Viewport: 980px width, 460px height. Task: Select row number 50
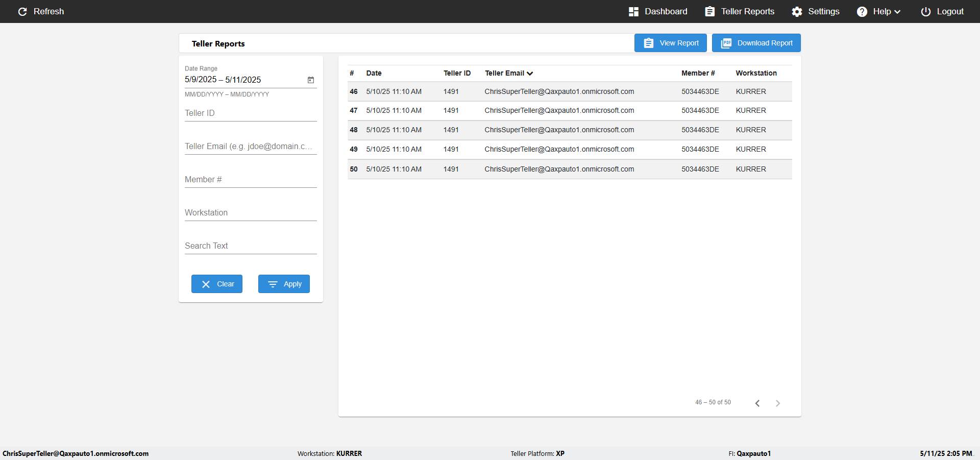pos(570,169)
